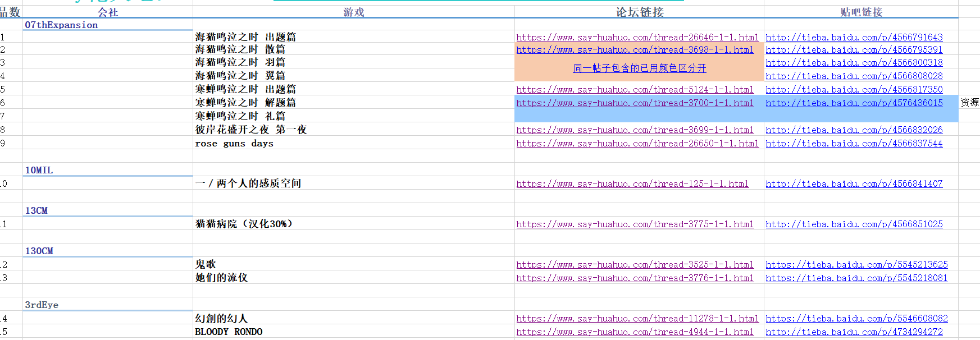Open forum link thread-4944-1-1.html
Viewport: 980px width, 340px height.
pyautogui.click(x=635, y=332)
